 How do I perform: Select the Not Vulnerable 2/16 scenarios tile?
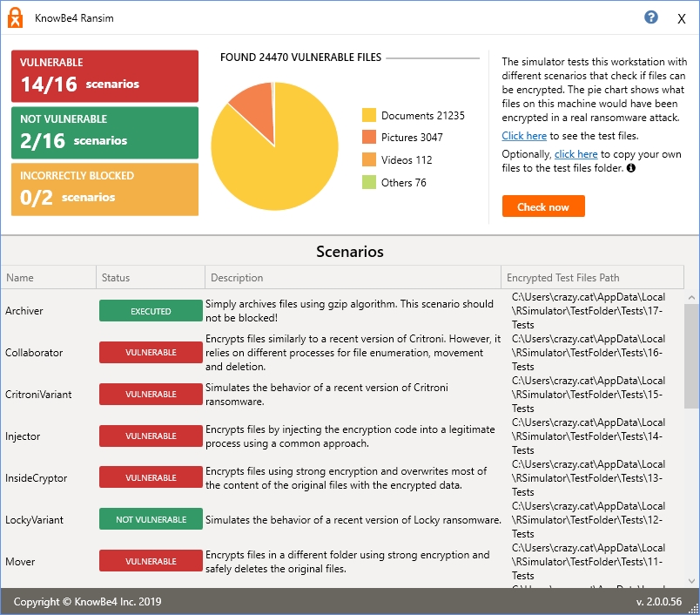(x=104, y=132)
